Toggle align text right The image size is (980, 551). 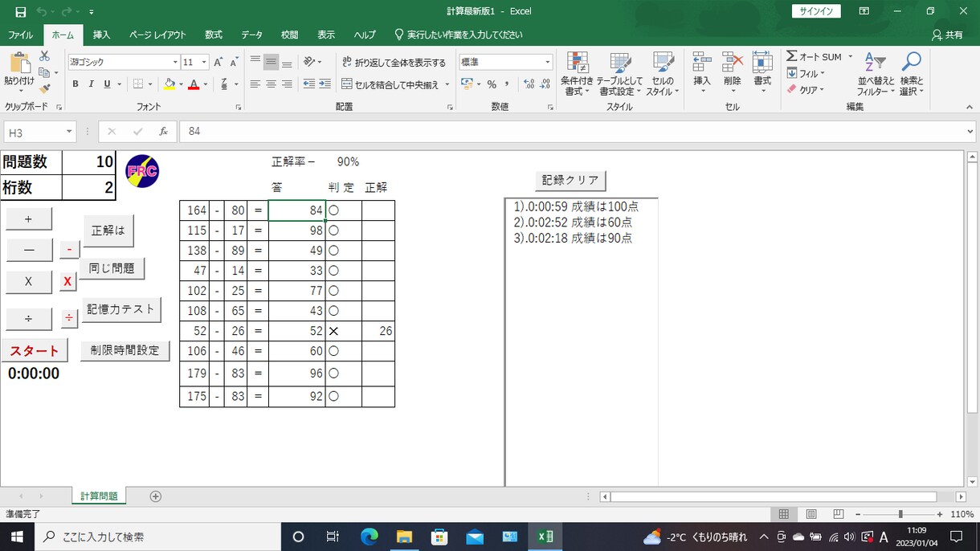point(287,84)
